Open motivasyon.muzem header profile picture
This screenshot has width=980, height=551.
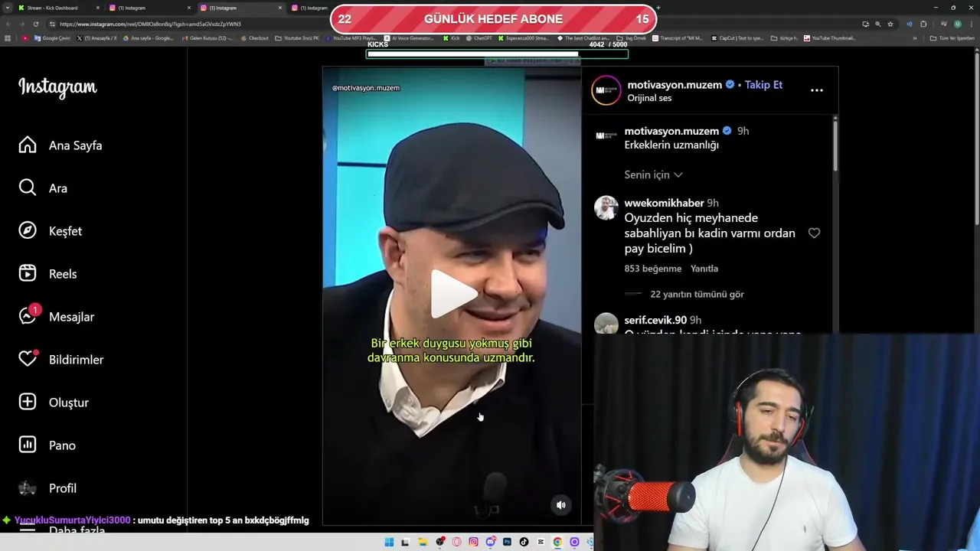click(x=606, y=90)
